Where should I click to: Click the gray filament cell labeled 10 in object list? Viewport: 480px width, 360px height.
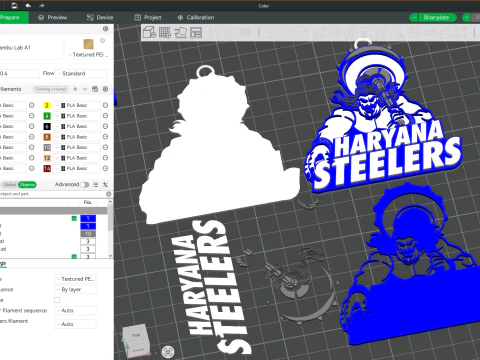(88, 234)
